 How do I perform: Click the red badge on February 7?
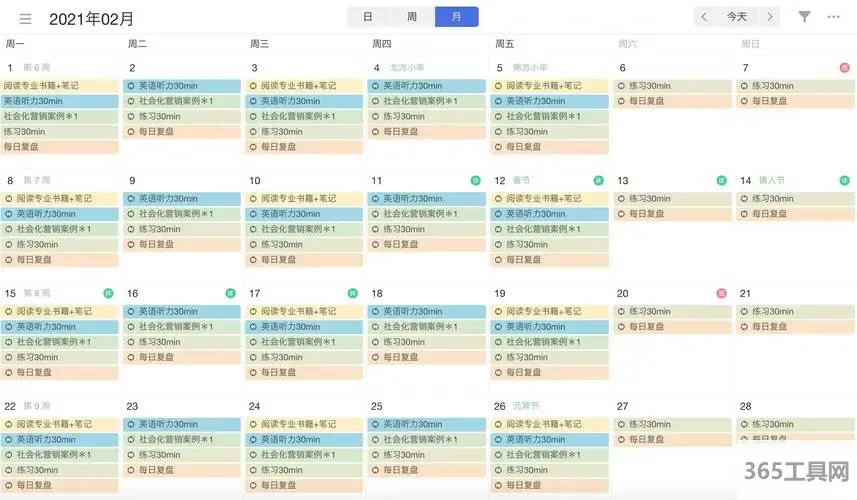click(x=845, y=68)
